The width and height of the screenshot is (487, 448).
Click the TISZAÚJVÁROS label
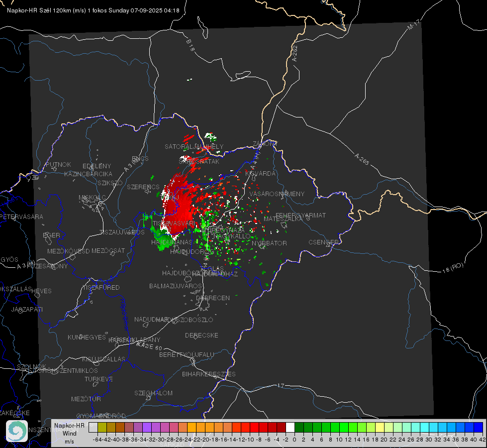122,232
